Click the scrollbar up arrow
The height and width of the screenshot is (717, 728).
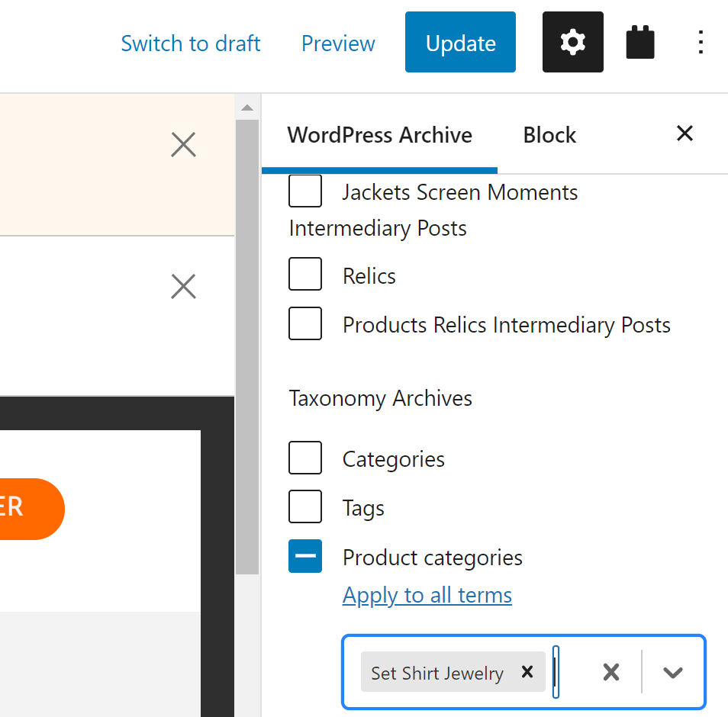pos(247,108)
